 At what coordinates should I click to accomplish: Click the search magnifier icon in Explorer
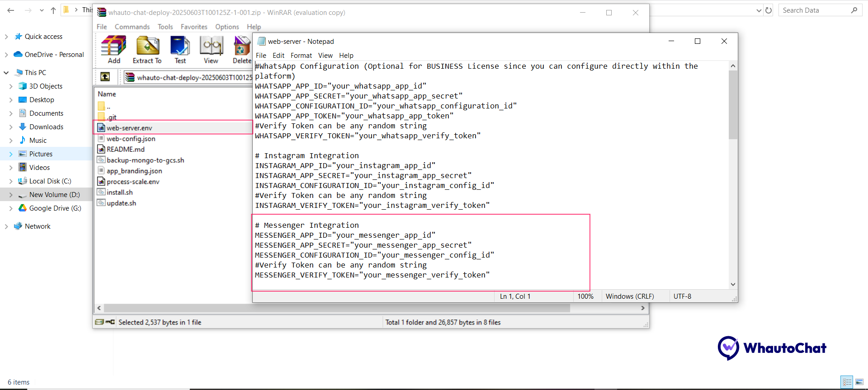click(x=854, y=10)
